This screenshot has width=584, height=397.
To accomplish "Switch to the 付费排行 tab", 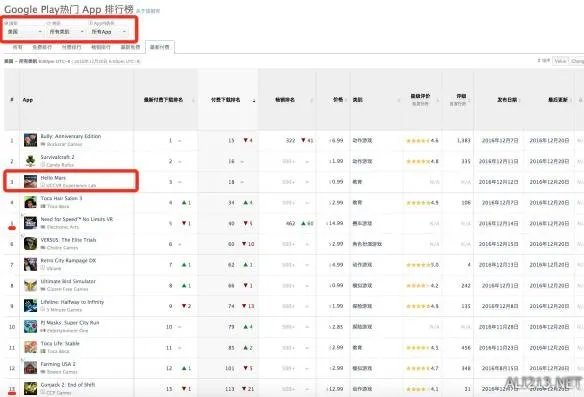I will point(72,47).
